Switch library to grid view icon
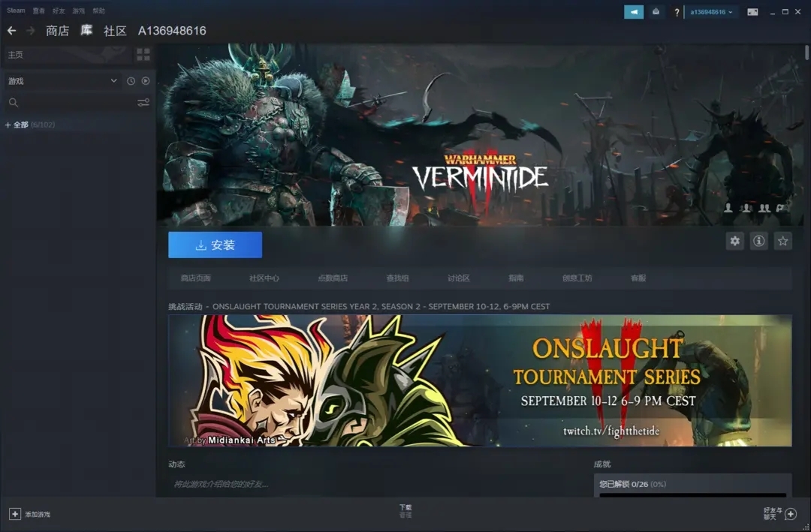The width and height of the screenshot is (811, 532). [x=143, y=54]
